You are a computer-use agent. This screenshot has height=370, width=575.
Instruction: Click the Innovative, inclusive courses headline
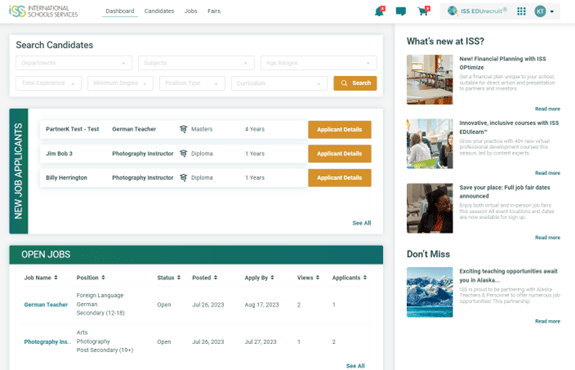[x=509, y=127]
